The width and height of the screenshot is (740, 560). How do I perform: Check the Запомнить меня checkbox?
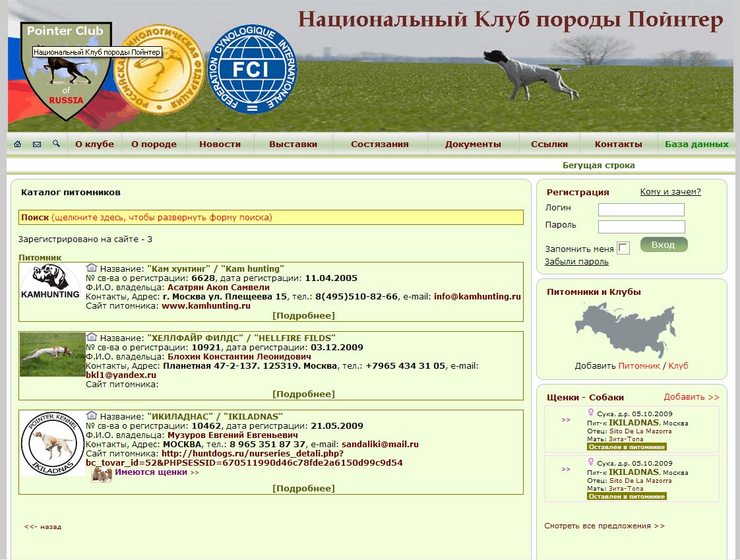[x=622, y=246]
